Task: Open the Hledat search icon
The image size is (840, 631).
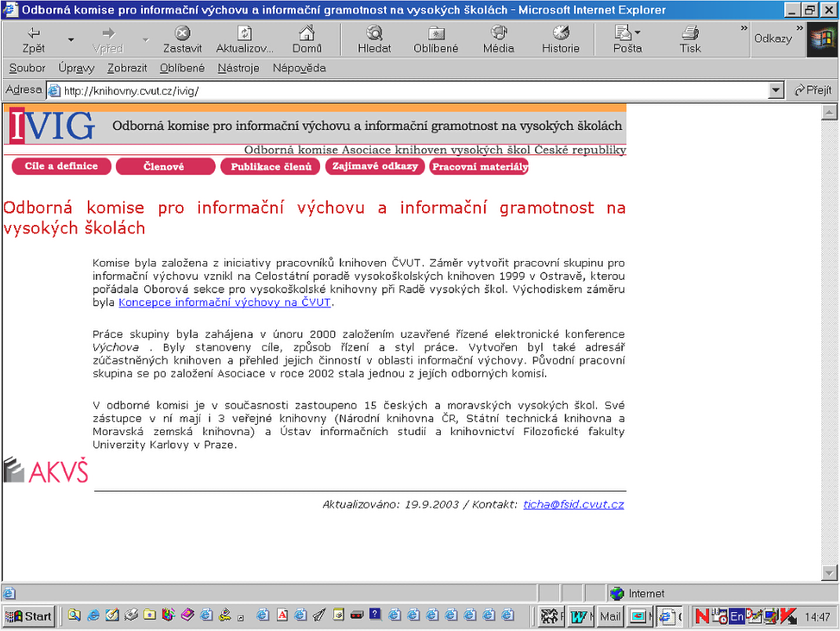Action: point(374,33)
